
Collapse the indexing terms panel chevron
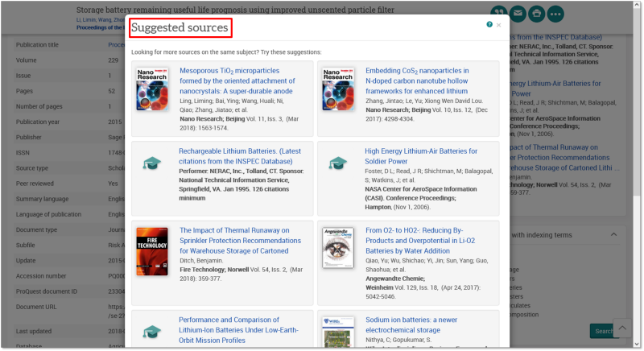pos(612,234)
